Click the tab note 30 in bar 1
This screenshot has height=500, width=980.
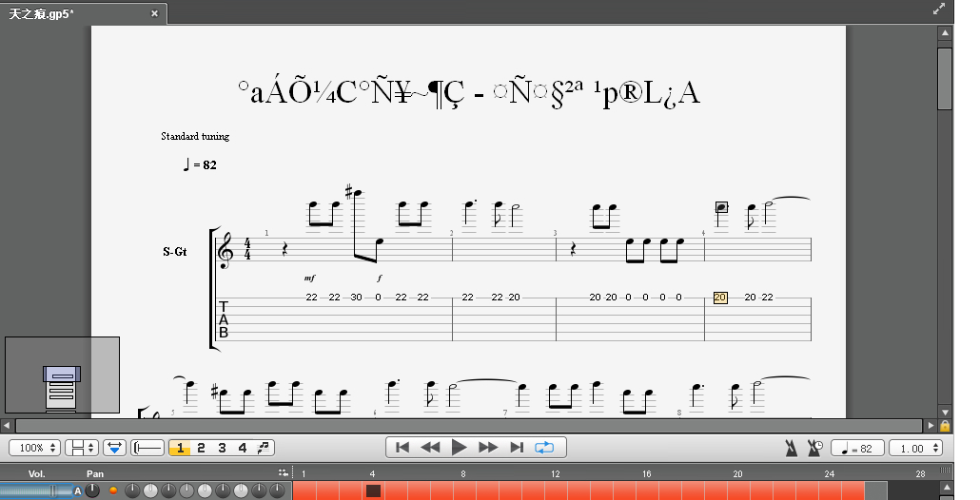[356, 298]
